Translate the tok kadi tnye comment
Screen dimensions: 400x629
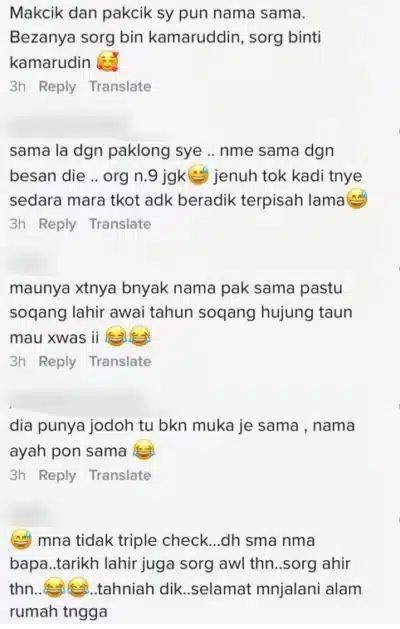tap(120, 224)
